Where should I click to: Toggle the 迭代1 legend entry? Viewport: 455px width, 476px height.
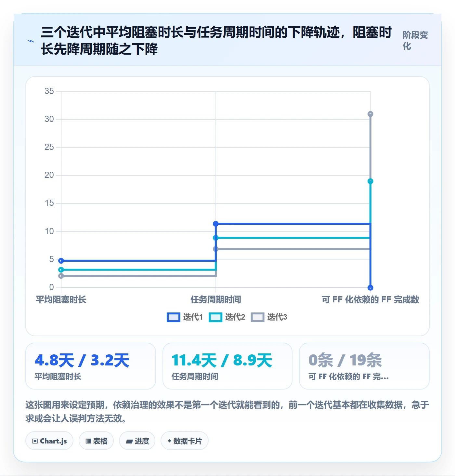pos(185,317)
